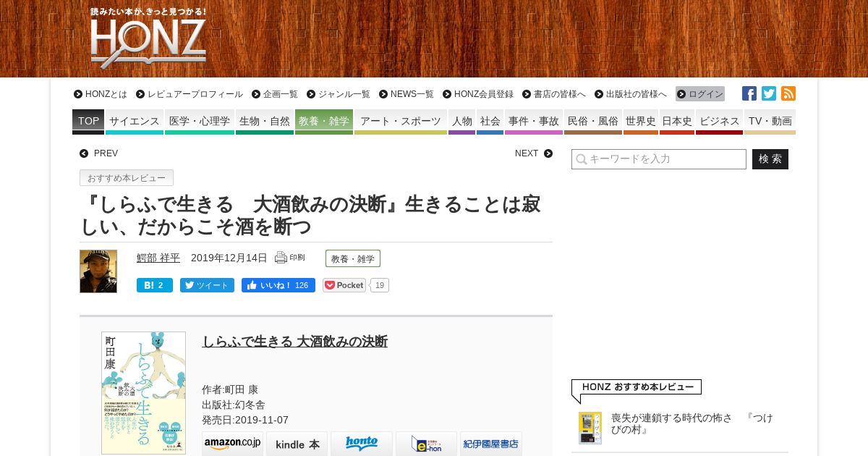Image resolution: width=868 pixels, height=456 pixels.
Task: Open sidebar つけびの村 book thumbnail
Action: click(590, 428)
